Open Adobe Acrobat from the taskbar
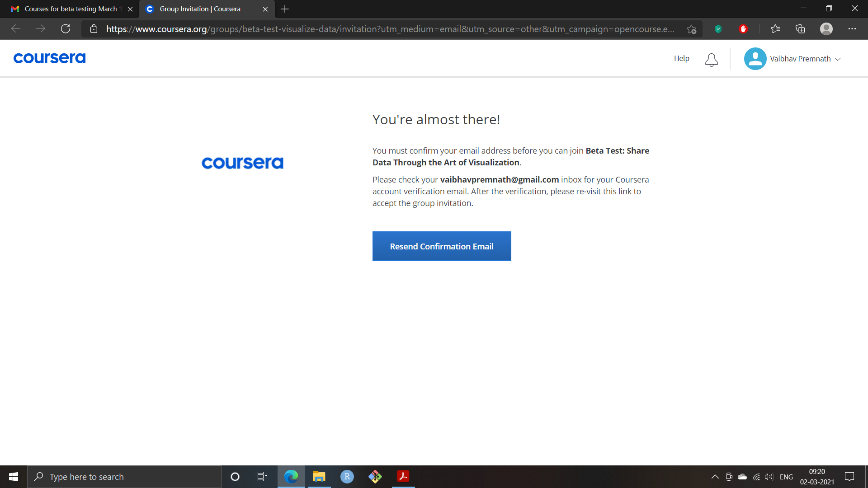868x488 pixels. point(403,477)
